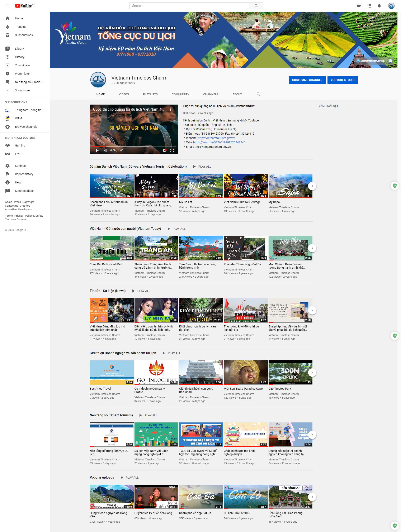
Task: Seek on the featured video progress bar
Action: [134, 146]
